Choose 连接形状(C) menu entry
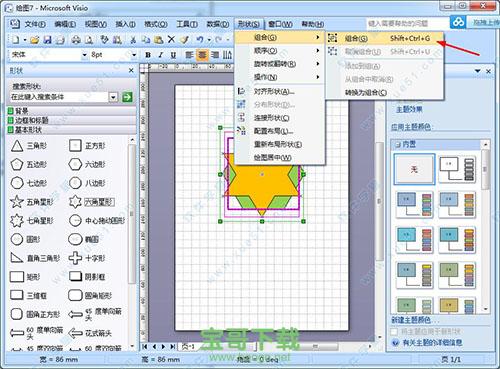This screenshot has height=369, width=500. click(280, 118)
